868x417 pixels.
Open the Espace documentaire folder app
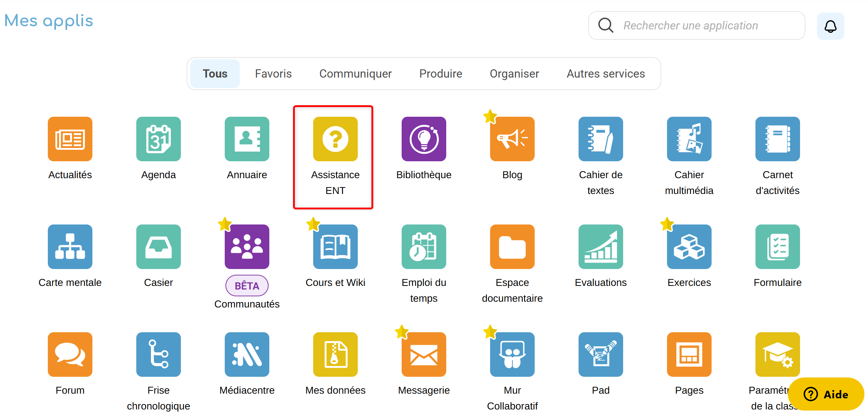(x=512, y=247)
